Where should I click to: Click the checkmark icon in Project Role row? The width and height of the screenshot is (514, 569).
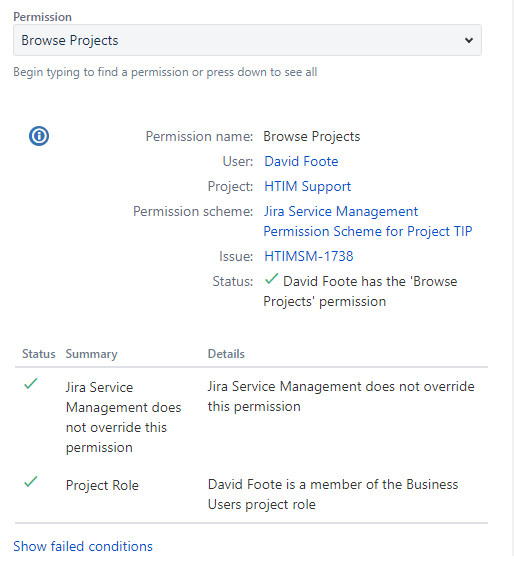click(31, 482)
